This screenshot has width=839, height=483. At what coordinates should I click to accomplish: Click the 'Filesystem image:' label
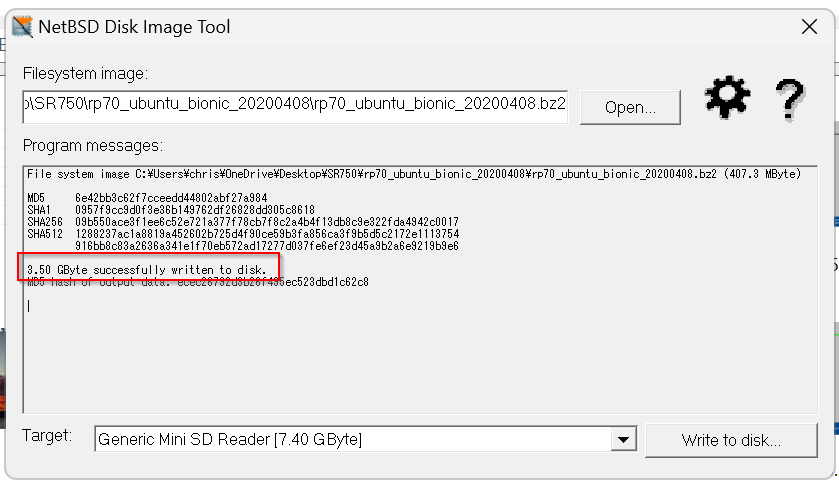tap(86, 73)
